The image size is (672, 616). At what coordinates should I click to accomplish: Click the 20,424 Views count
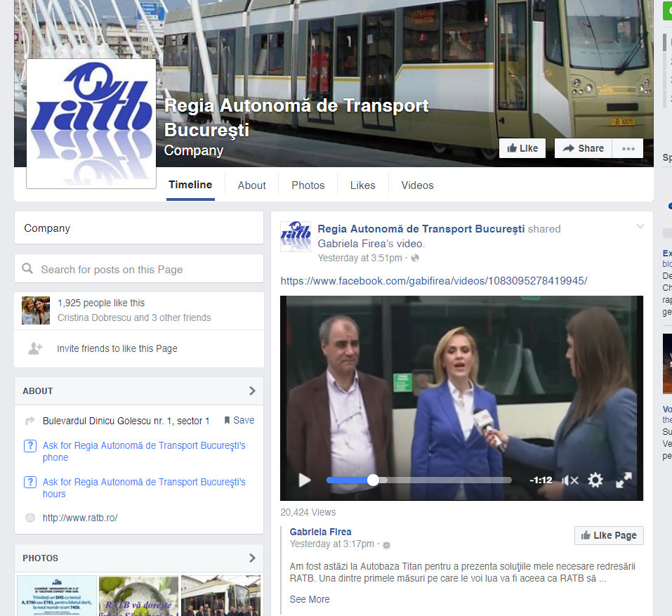(x=308, y=512)
